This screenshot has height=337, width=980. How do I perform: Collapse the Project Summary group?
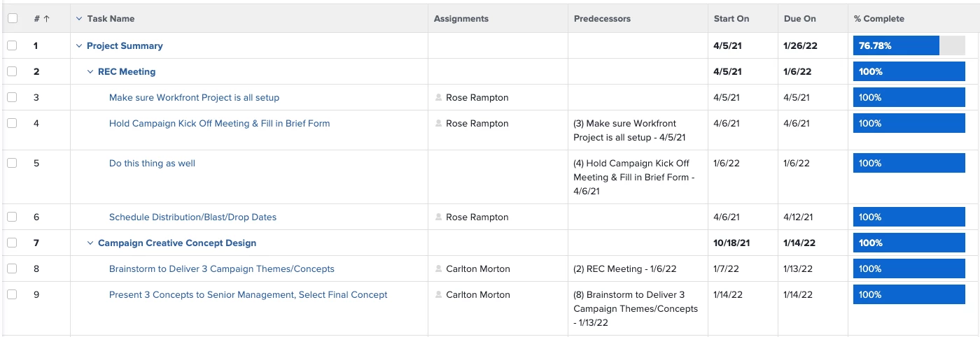coord(78,46)
